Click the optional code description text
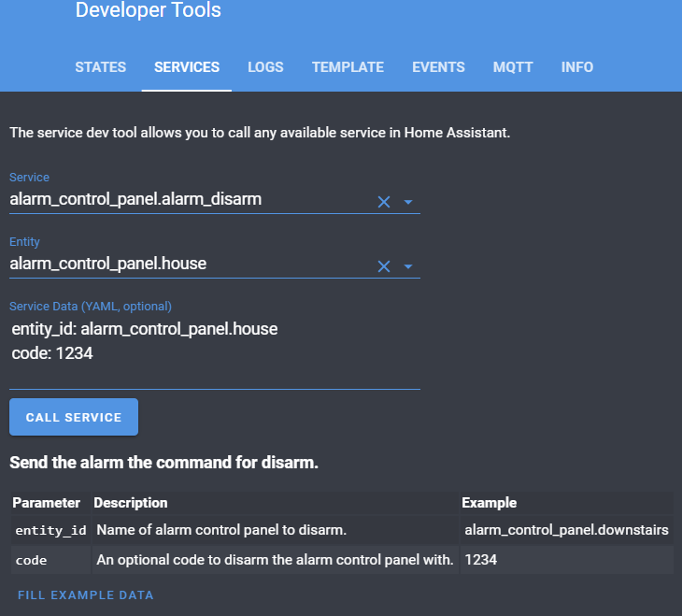 (275, 559)
